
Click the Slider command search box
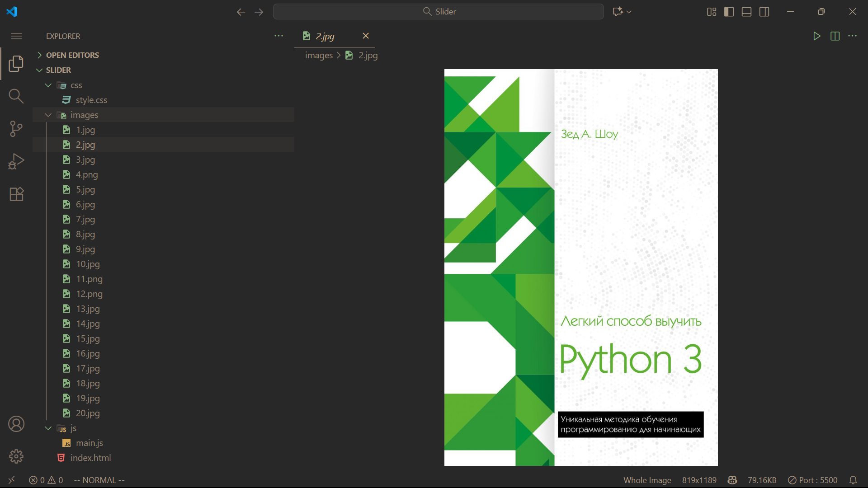coord(438,12)
